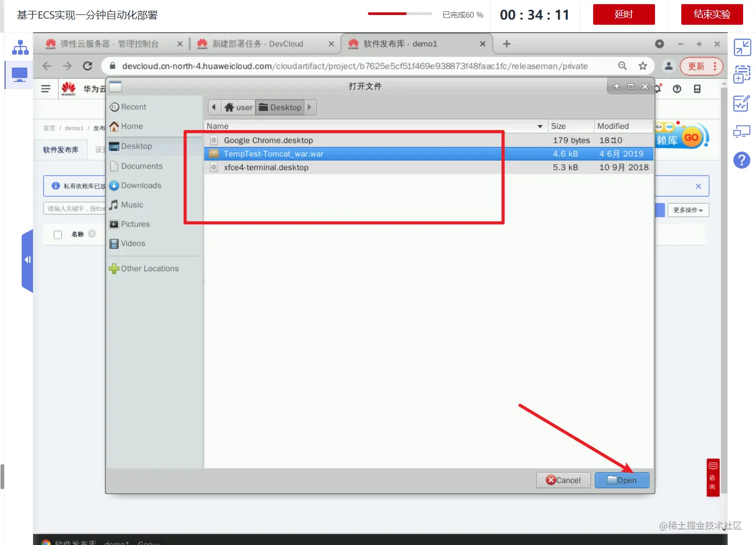Go forward in the browser
The image size is (756, 545).
[67, 66]
